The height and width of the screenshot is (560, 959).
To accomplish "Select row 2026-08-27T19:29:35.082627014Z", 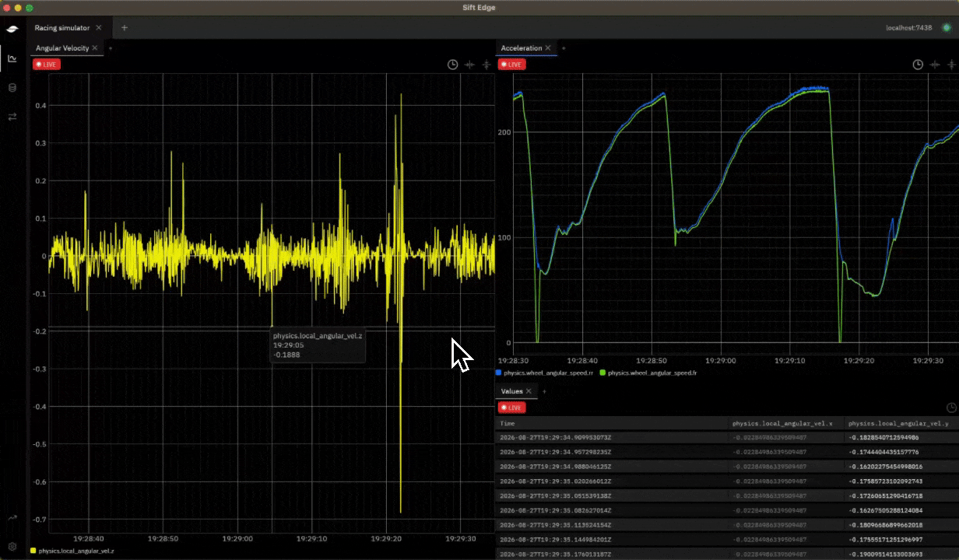I will coord(727,510).
